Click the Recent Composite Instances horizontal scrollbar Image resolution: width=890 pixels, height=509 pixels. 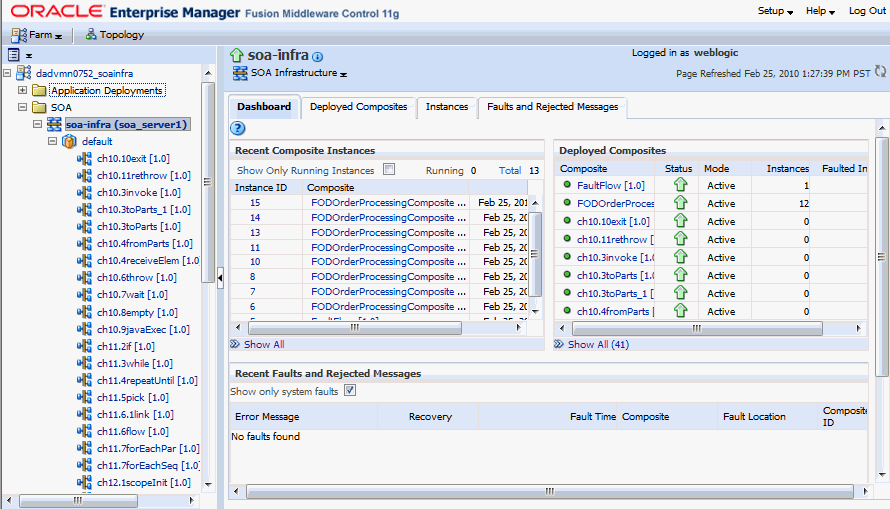[355, 327]
